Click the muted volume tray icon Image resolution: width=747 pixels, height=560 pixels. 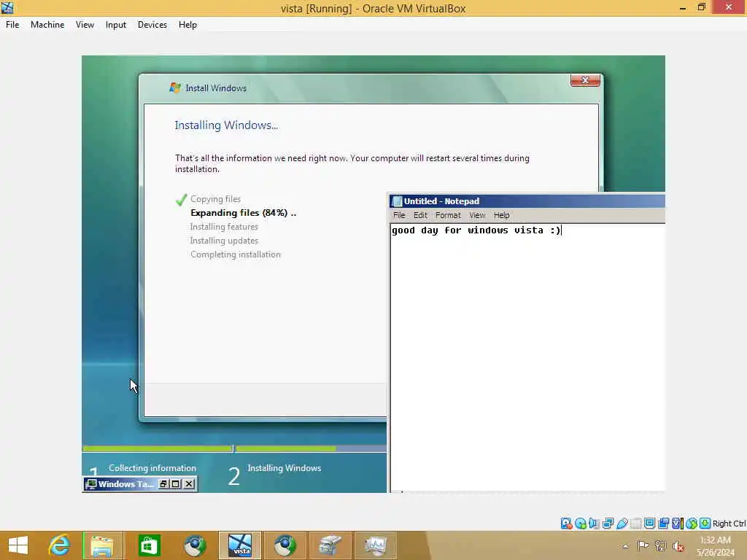(678, 546)
